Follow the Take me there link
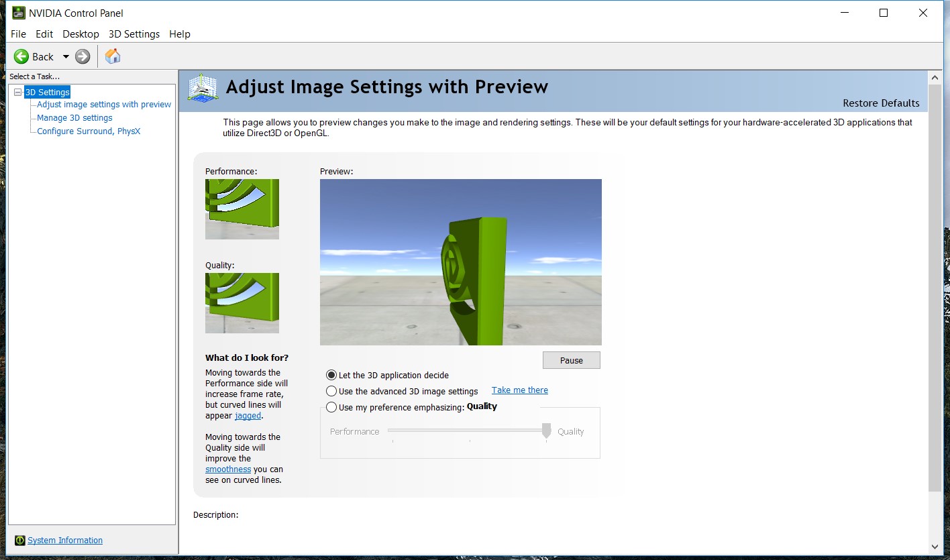Image resolution: width=950 pixels, height=560 pixels. click(520, 390)
